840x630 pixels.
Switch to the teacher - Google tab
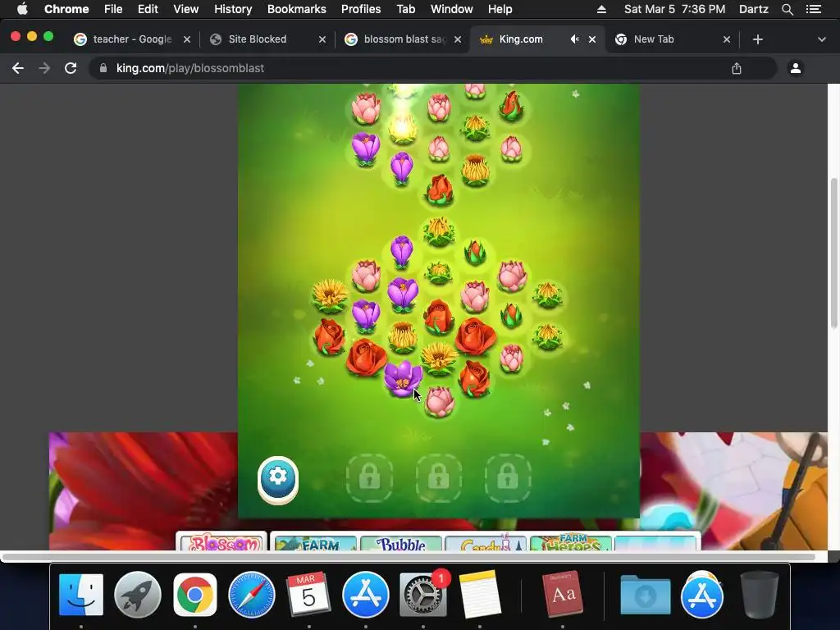(x=132, y=39)
